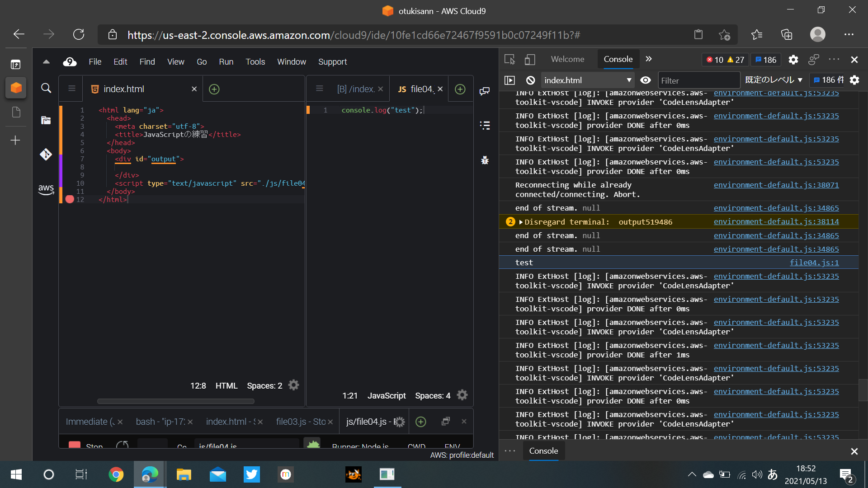This screenshot has width=868, height=488.
Task: Open the Source Control git panel
Action: point(46,155)
